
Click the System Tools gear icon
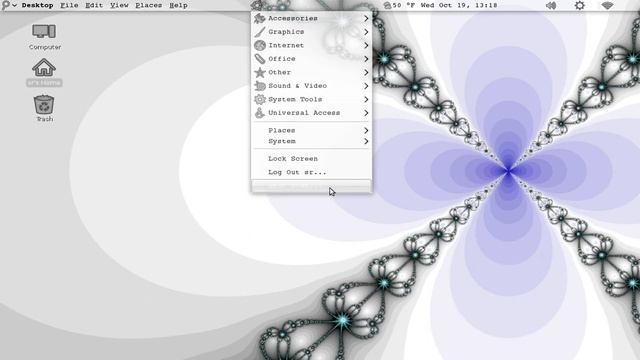point(260,99)
